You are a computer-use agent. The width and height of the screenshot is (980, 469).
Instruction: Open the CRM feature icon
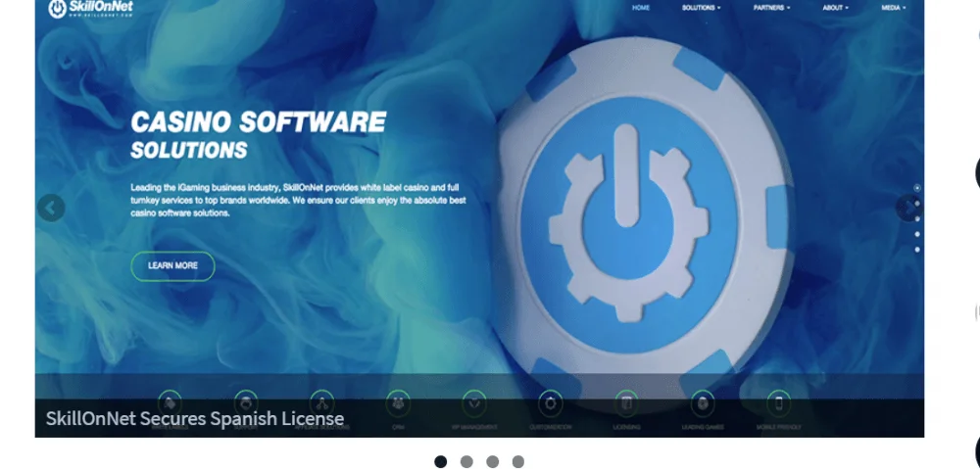tap(398, 403)
